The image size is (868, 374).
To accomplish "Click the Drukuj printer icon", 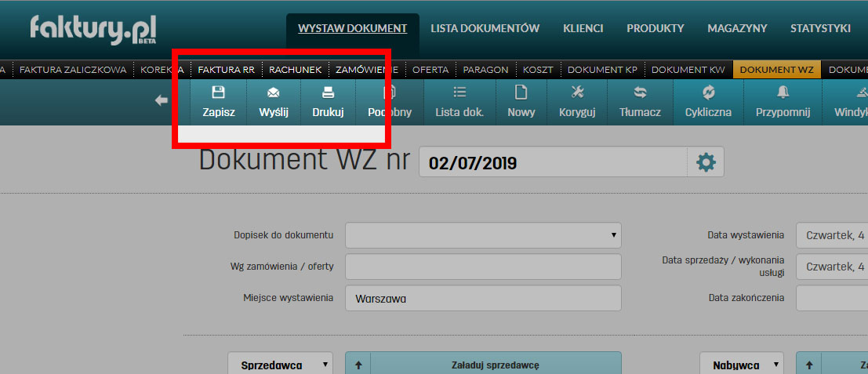I will 329,92.
